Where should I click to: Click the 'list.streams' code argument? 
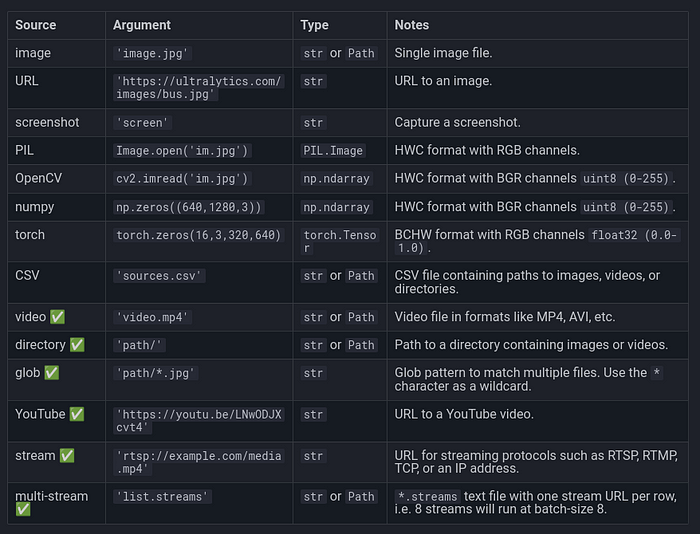[164, 497]
